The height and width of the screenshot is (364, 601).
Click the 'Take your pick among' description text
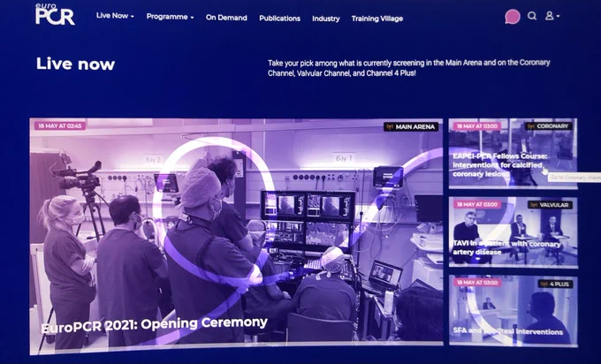pos(409,68)
